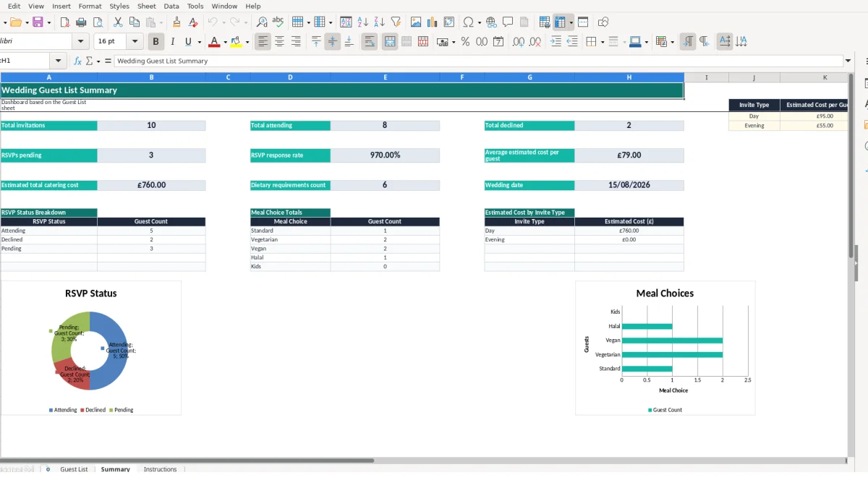This screenshot has width=868, height=488.
Task: Select column D header
Action: 290,77
